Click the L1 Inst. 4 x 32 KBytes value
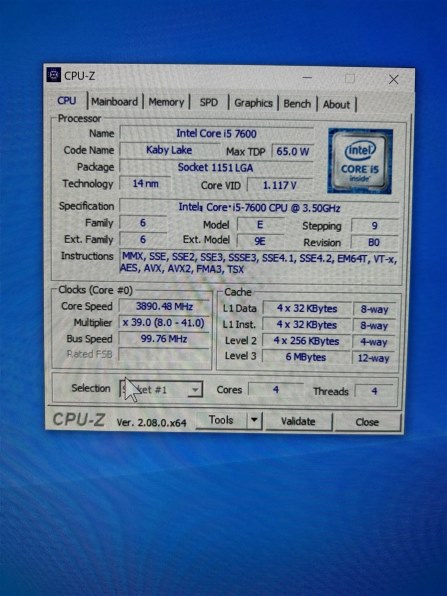The width and height of the screenshot is (447, 596). 307,325
